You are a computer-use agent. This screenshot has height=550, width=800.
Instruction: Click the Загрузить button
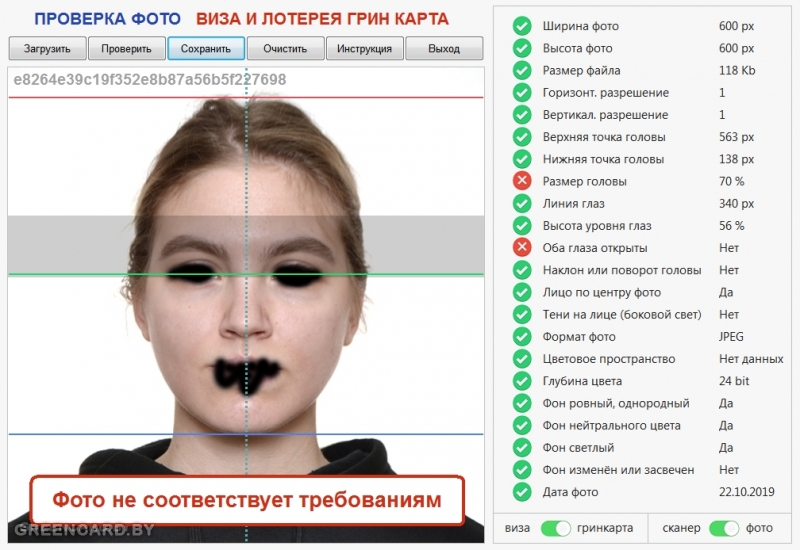[x=47, y=48]
